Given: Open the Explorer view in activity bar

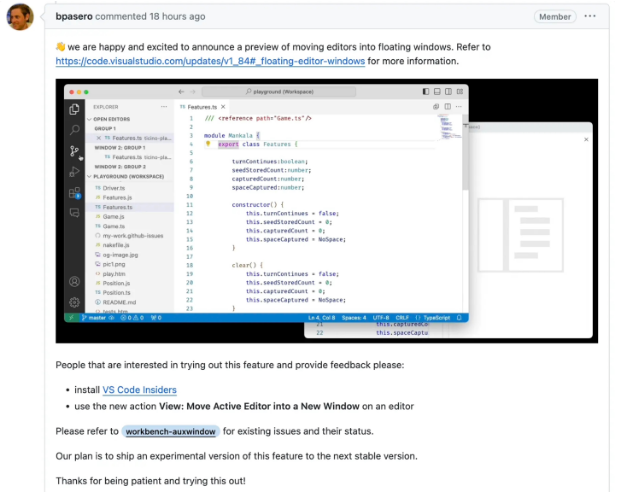Looking at the screenshot, I should [74, 109].
